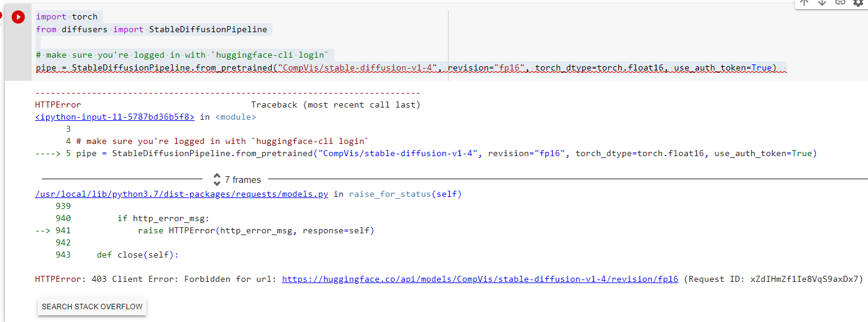Open cell settings gear icon
This screenshot has height=322, width=868.
pos(858,2)
